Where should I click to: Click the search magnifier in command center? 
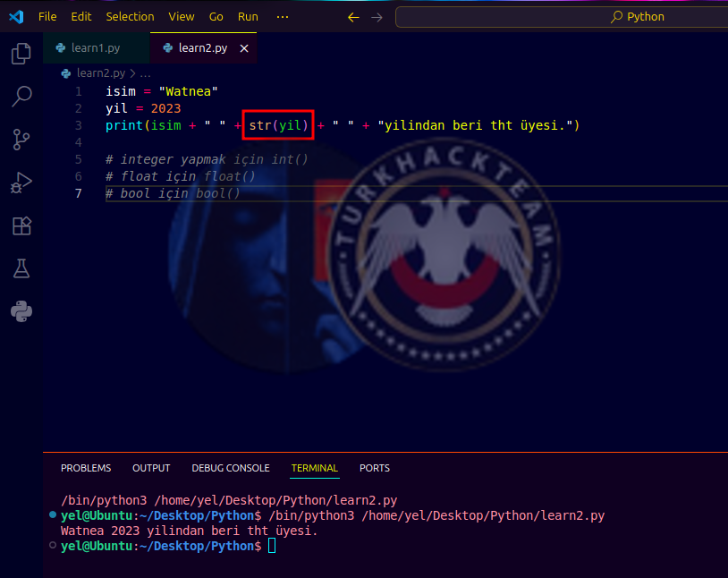[x=616, y=17]
